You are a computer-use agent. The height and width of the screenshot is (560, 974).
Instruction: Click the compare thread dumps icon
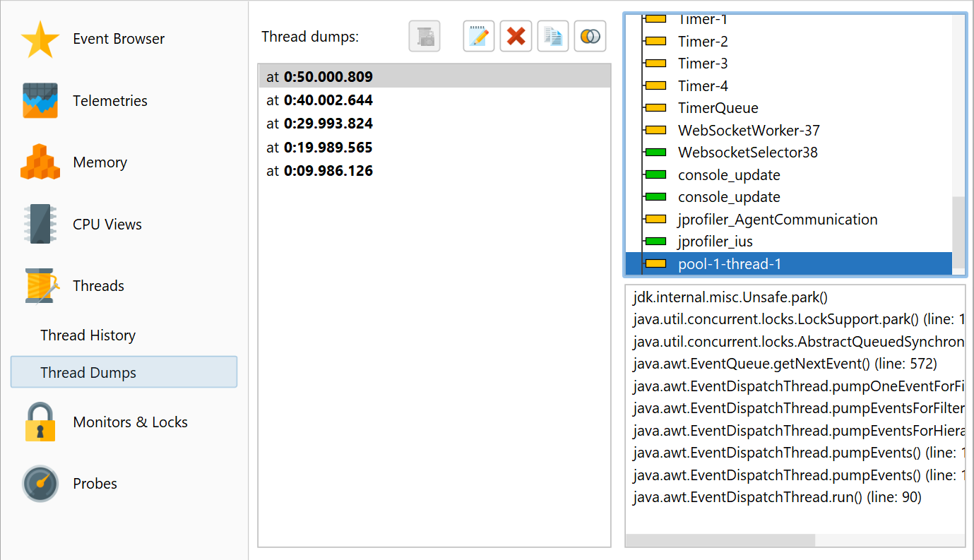[x=590, y=36]
